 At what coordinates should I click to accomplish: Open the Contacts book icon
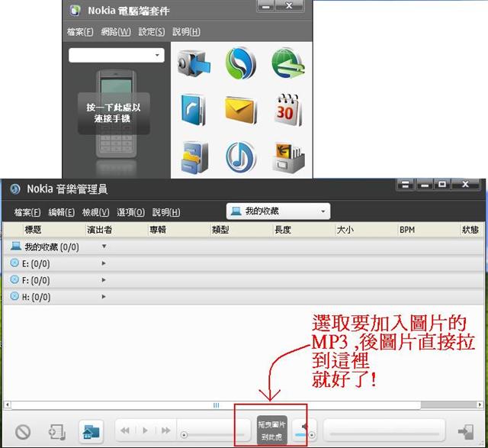point(193,110)
